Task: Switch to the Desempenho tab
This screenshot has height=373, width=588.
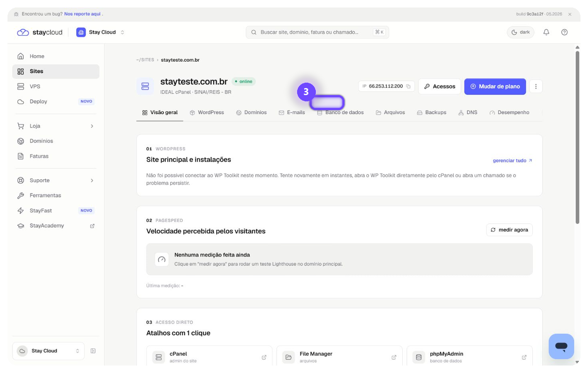Action: (509, 113)
